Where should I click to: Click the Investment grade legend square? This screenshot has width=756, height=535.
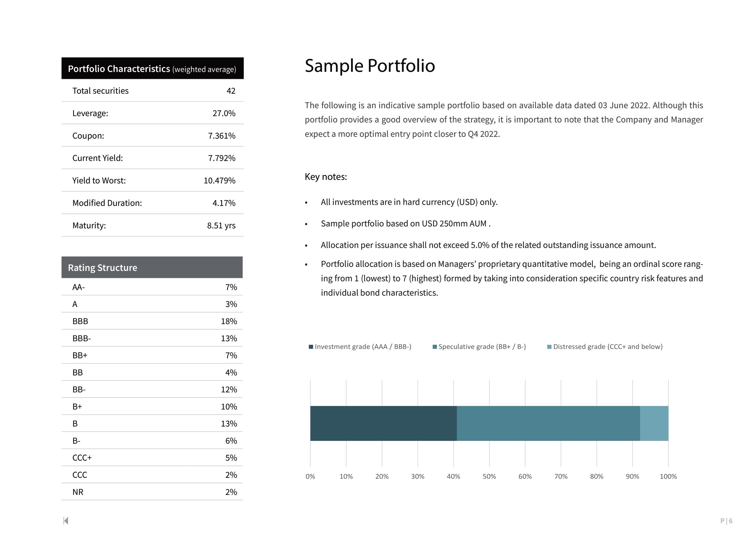[311, 347]
